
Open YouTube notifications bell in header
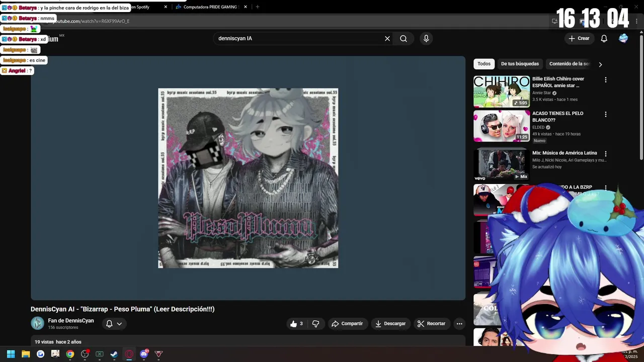pos(604,39)
